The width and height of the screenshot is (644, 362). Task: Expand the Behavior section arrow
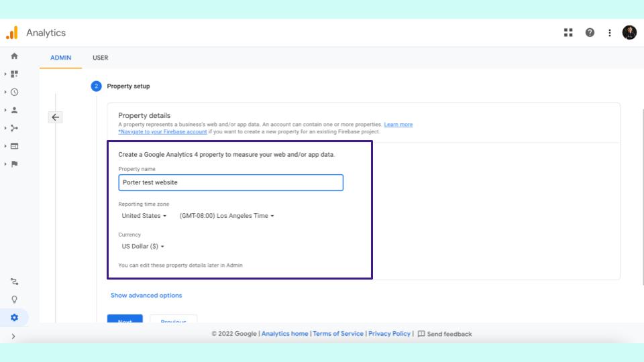(5, 146)
